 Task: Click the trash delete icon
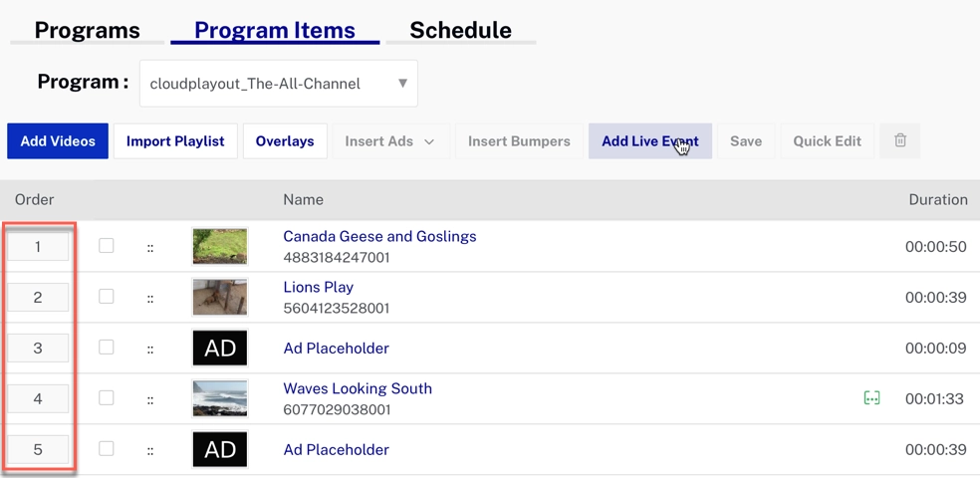(899, 141)
